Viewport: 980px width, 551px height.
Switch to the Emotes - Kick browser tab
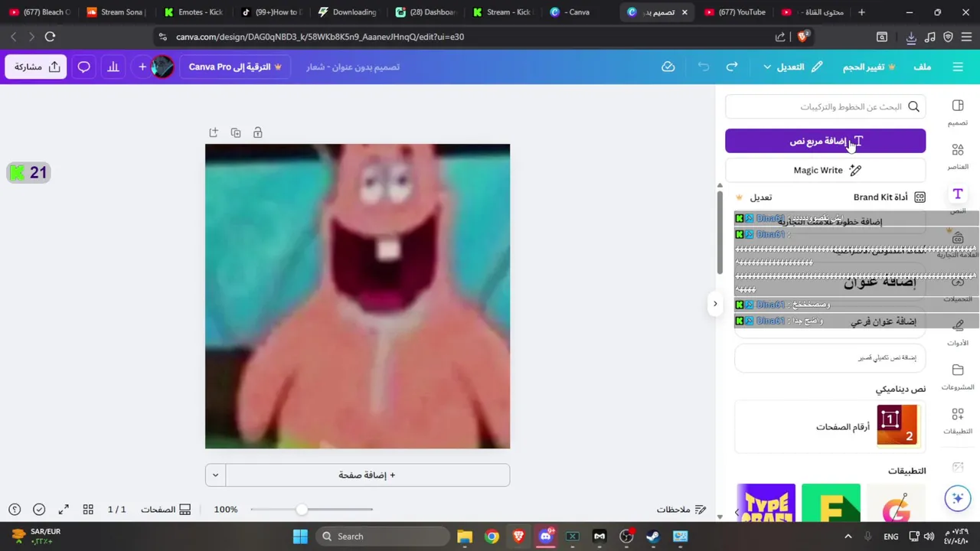click(x=194, y=12)
